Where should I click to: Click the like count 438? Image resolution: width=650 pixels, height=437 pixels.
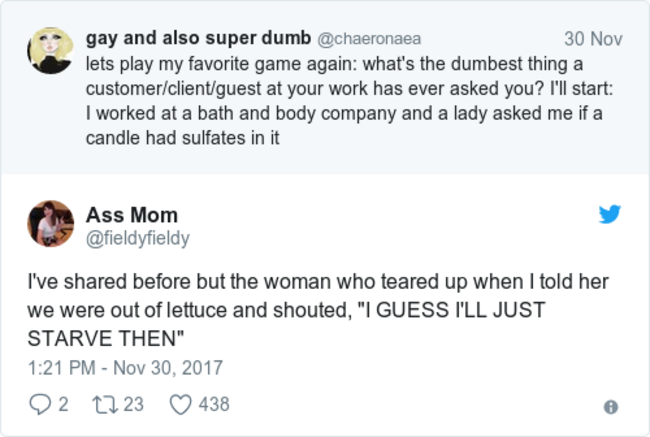pyautogui.click(x=214, y=404)
